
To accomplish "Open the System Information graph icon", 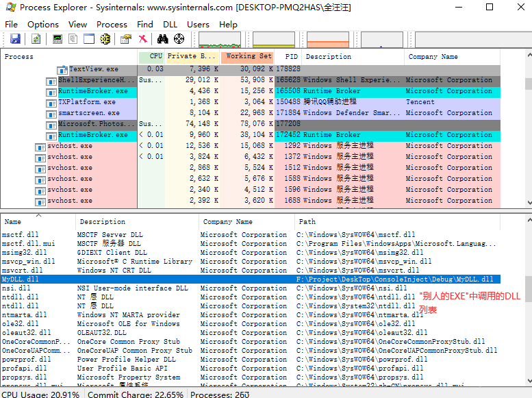I will 58,39.
